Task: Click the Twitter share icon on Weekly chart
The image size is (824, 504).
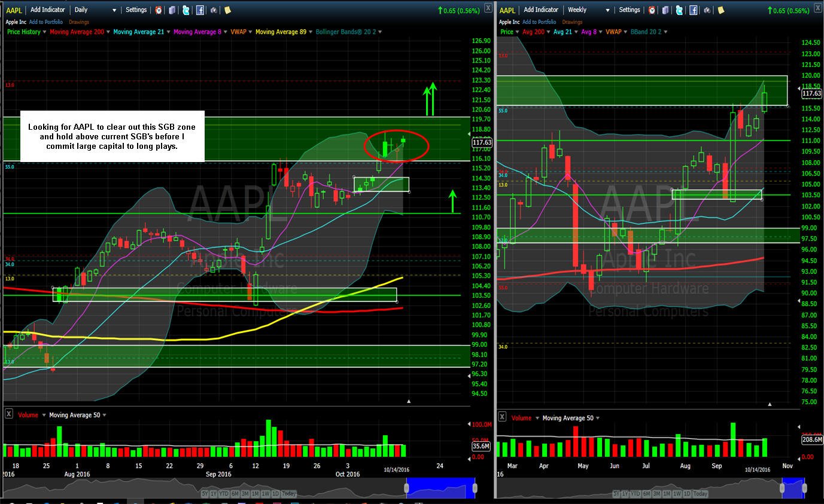Action: coord(679,10)
